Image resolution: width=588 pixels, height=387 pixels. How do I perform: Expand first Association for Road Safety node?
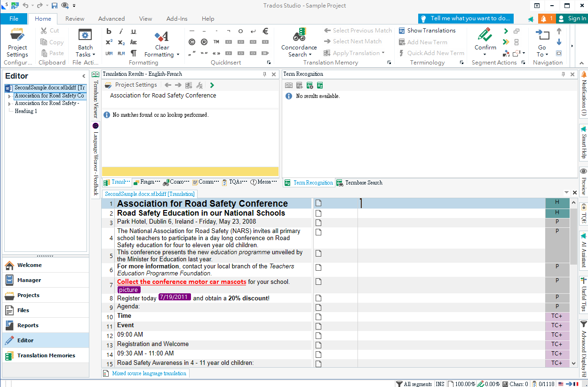[x=9, y=96]
